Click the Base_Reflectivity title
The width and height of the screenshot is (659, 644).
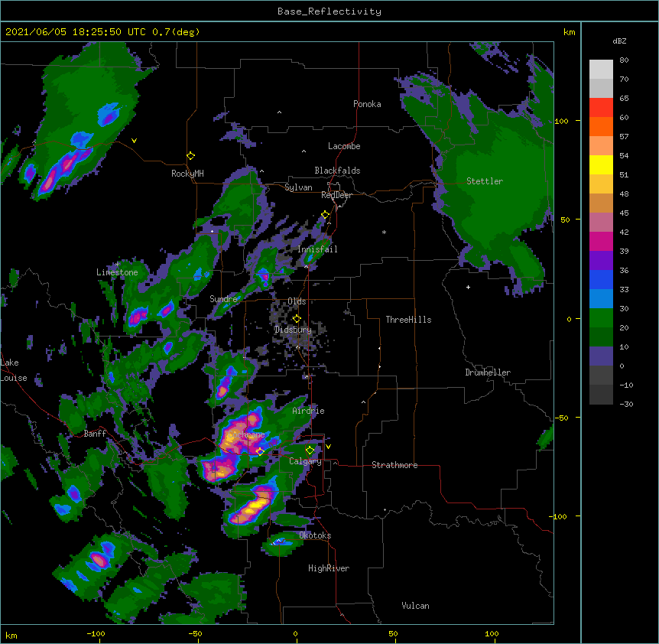click(x=329, y=11)
